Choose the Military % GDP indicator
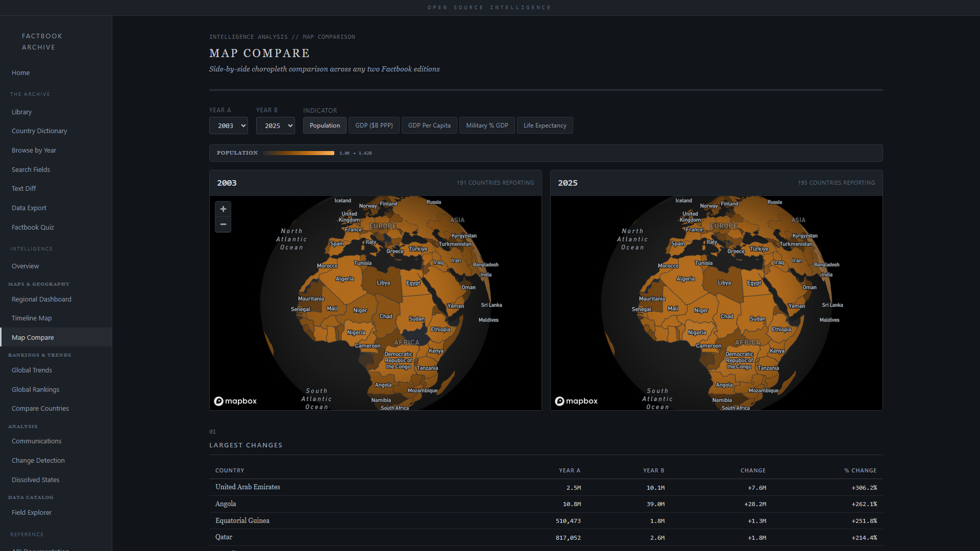Image resolution: width=980 pixels, height=551 pixels. click(x=487, y=126)
